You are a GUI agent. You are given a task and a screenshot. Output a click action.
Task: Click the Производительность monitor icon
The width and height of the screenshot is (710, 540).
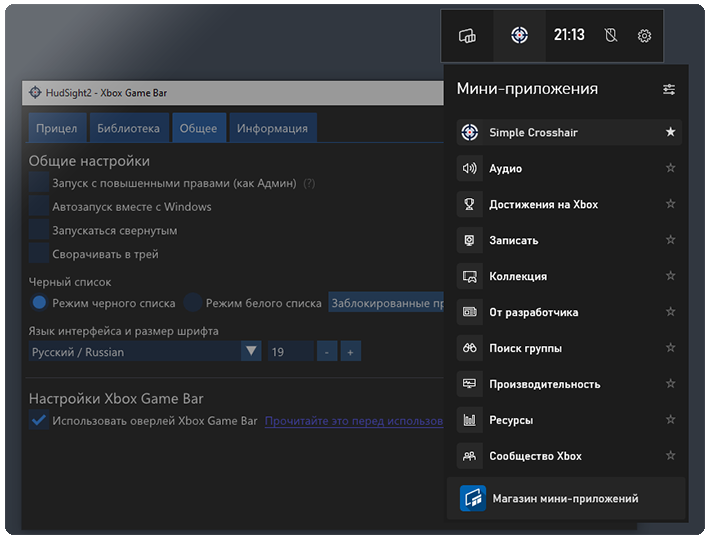point(470,384)
